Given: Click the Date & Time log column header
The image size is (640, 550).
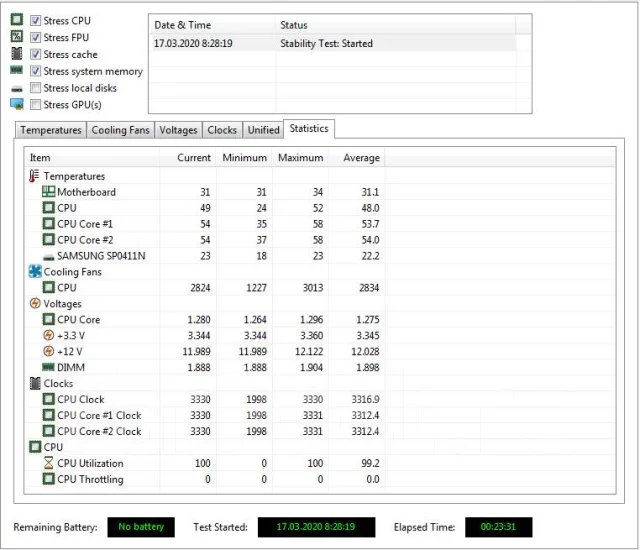Looking at the screenshot, I should [213, 25].
